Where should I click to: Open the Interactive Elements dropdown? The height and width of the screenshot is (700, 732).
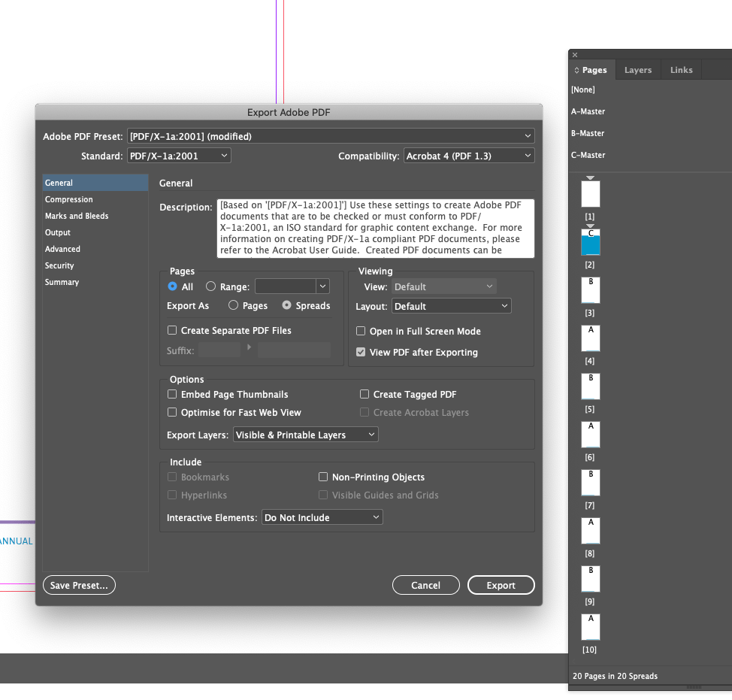click(x=322, y=517)
